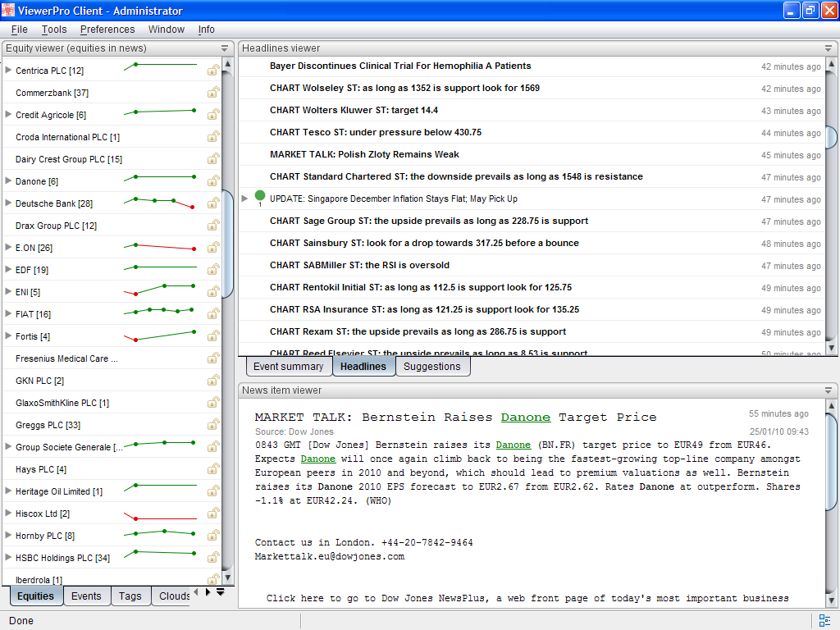The image size is (840, 630).
Task: Switch to the Event summary tab
Action: (x=289, y=367)
